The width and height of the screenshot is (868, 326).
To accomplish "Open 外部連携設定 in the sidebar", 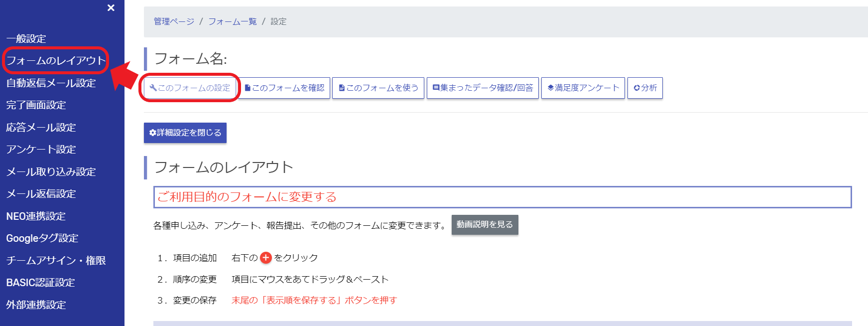I will click(36, 305).
